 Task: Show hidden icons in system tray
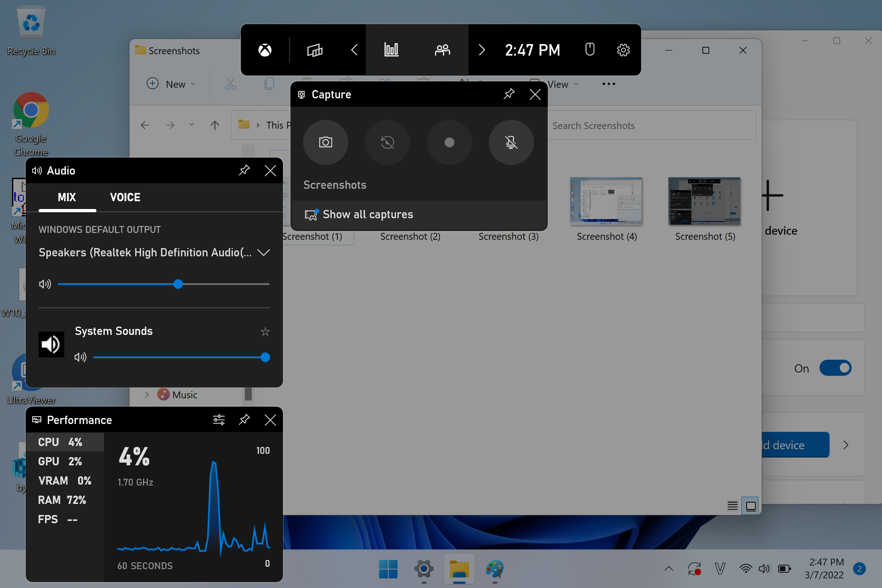pos(669,569)
